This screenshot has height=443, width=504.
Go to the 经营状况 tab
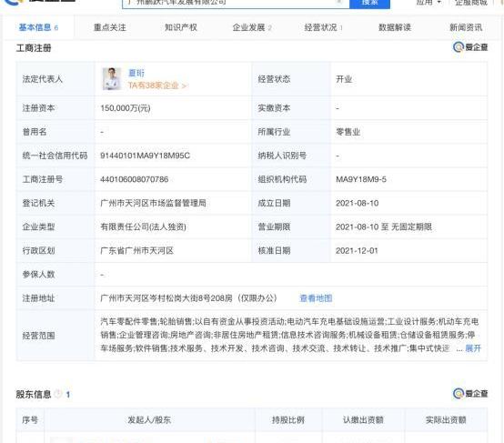coord(323,27)
